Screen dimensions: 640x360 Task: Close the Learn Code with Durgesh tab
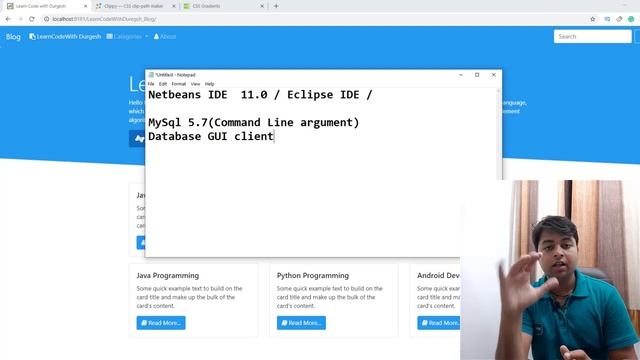pyautogui.click(x=85, y=6)
